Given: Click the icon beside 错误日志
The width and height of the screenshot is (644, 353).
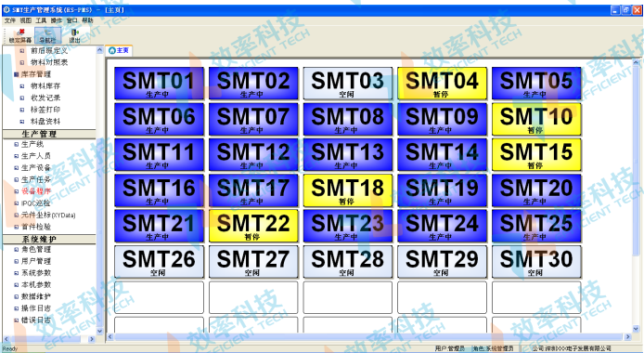Looking at the screenshot, I should coord(17,320).
